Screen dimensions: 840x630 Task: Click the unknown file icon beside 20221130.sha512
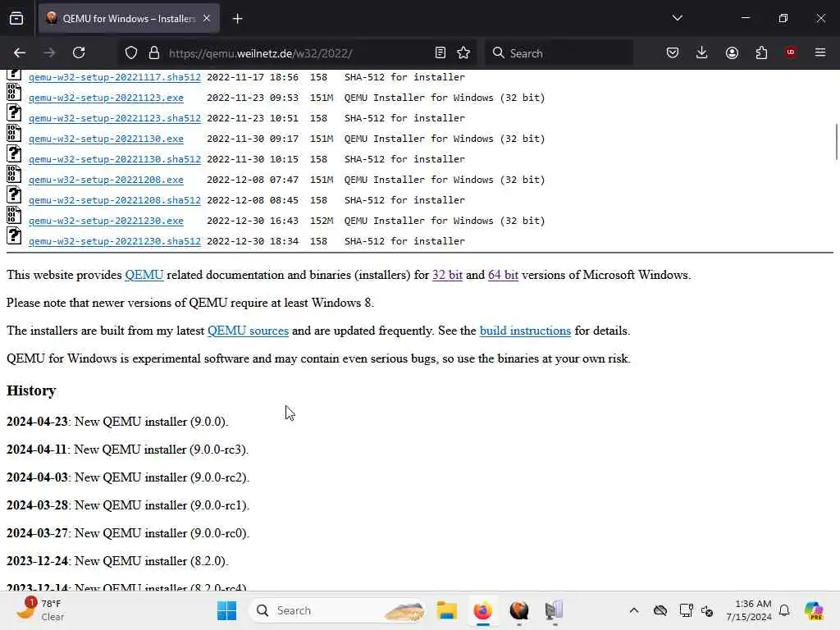click(x=14, y=153)
